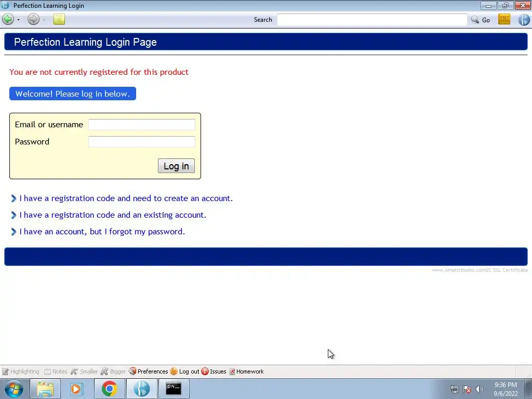532x399 pixels.
Task: Click the volume speaker tray icon
Action: coord(480,389)
